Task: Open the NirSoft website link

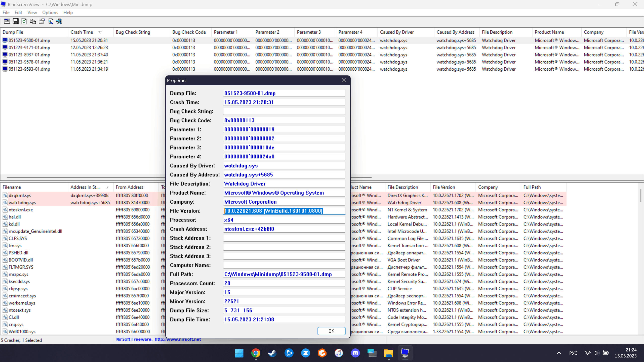Action: click(x=178, y=339)
